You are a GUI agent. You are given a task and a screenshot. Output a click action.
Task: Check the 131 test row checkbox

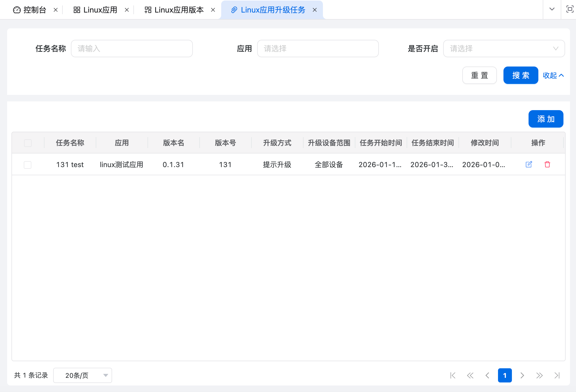pyautogui.click(x=28, y=165)
